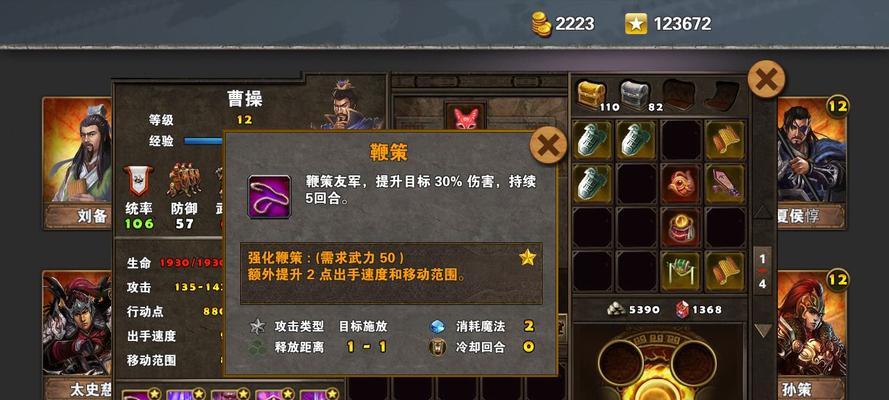Select Liu Bei hero card
This screenshot has height=400, width=889.
point(77,163)
